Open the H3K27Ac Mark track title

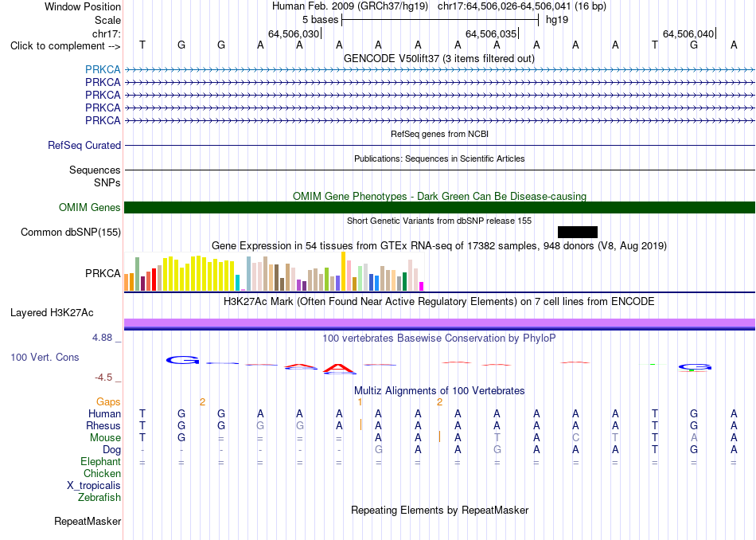click(439, 302)
